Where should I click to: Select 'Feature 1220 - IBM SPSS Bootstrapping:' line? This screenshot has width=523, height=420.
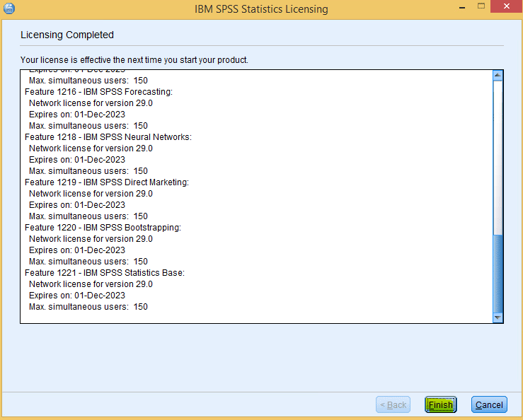point(103,228)
